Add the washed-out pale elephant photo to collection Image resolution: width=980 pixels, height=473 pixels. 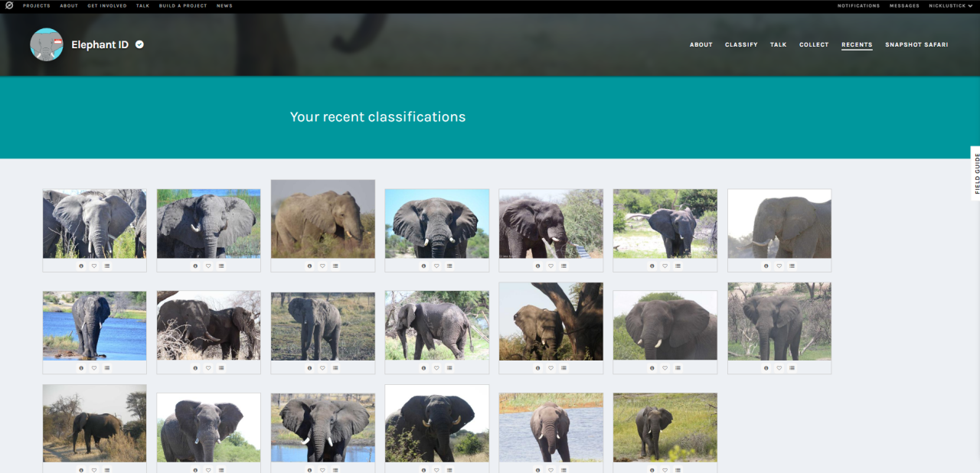coord(792,266)
